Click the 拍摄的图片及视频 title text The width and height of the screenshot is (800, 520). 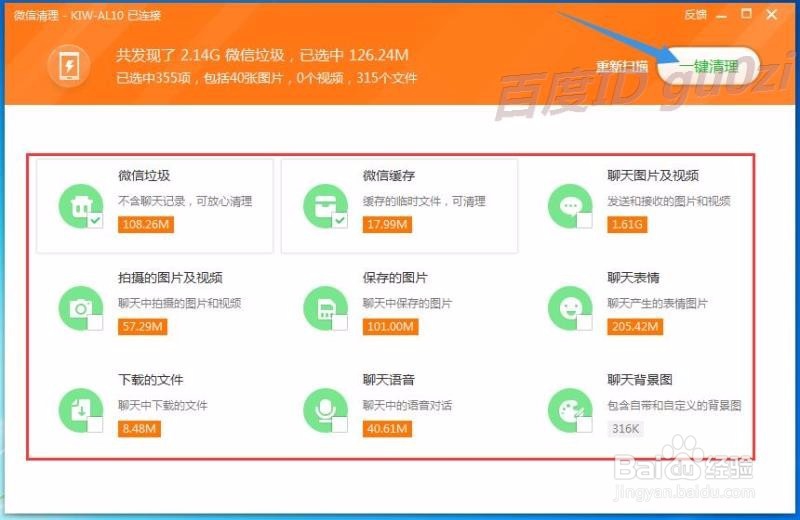[x=170, y=278]
